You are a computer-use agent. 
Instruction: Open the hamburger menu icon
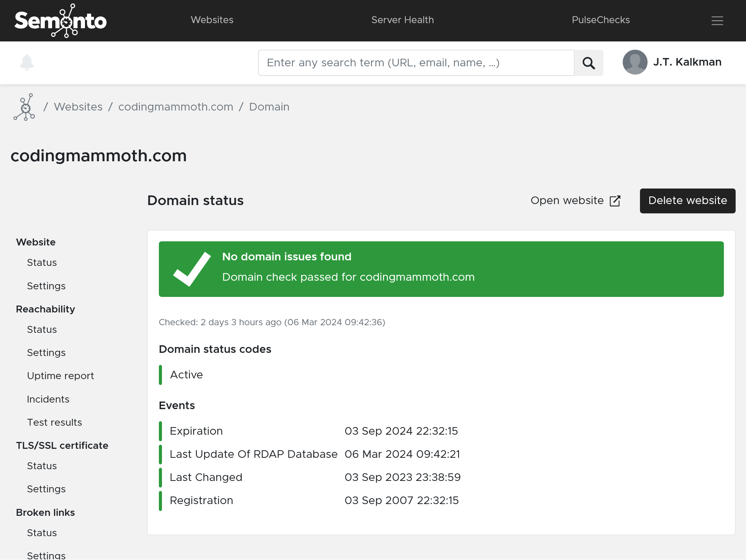(717, 21)
